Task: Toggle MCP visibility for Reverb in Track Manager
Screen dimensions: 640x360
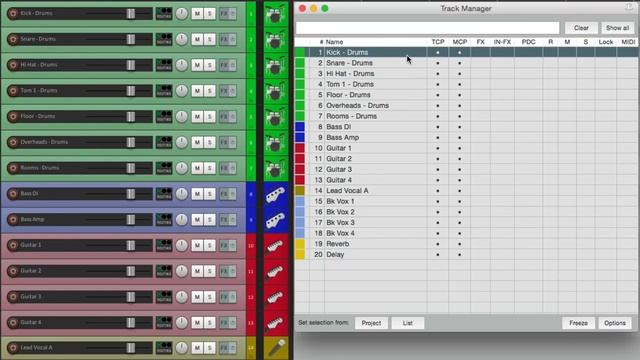Action: [x=460, y=244]
